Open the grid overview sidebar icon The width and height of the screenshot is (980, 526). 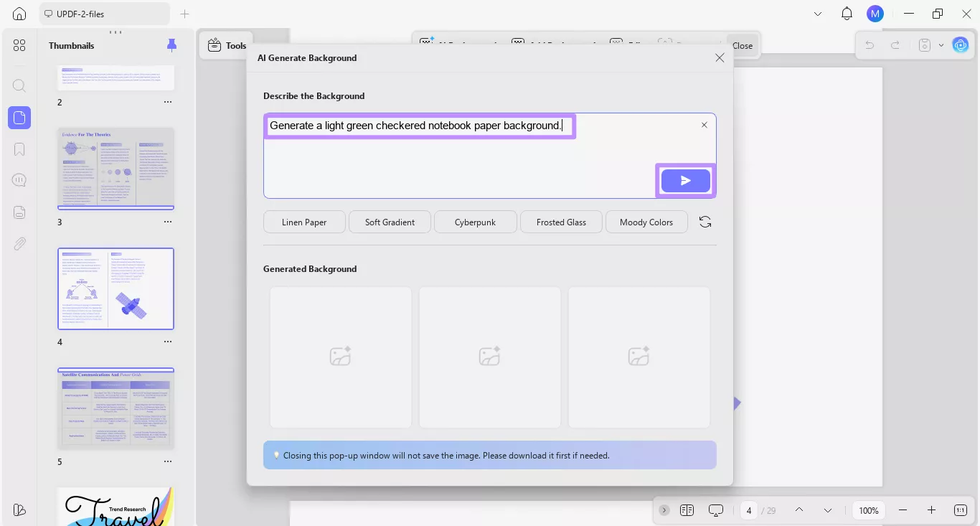tap(19, 45)
